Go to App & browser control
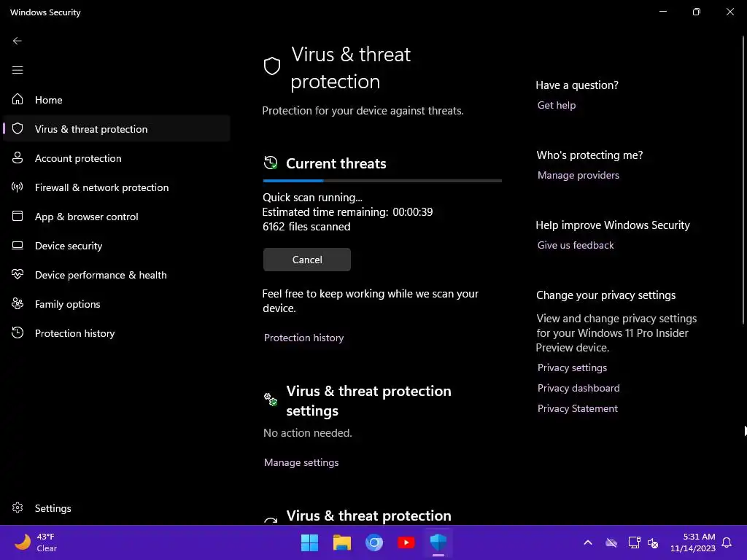The height and width of the screenshot is (560, 747). (x=117, y=216)
